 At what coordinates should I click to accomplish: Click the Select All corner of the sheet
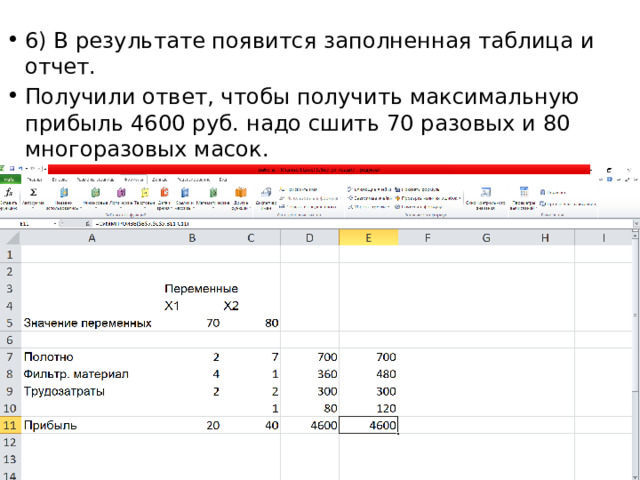coord(10,238)
